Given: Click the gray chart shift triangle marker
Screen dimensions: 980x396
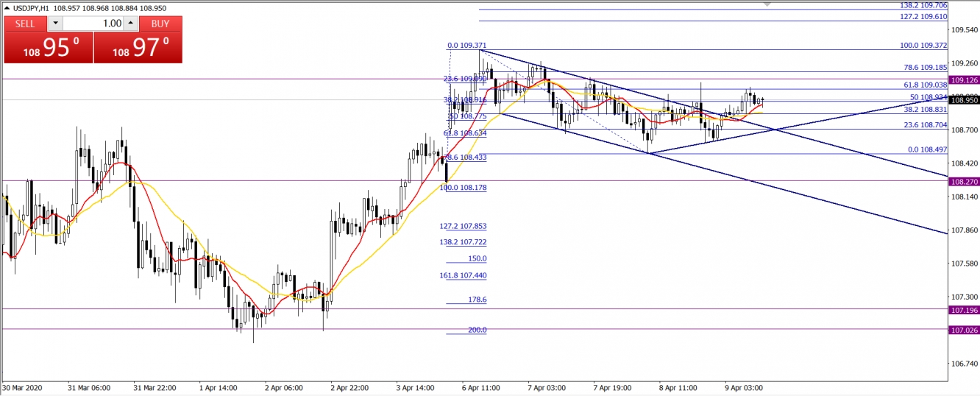Looking at the screenshot, I should [x=767, y=4].
